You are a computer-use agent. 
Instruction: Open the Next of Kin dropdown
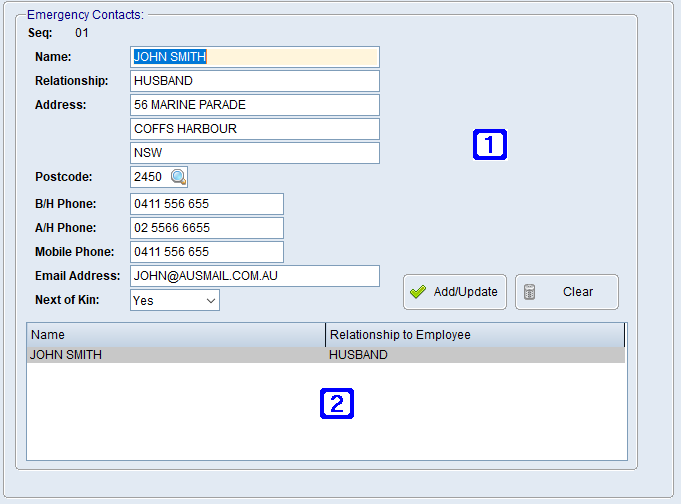(x=175, y=300)
